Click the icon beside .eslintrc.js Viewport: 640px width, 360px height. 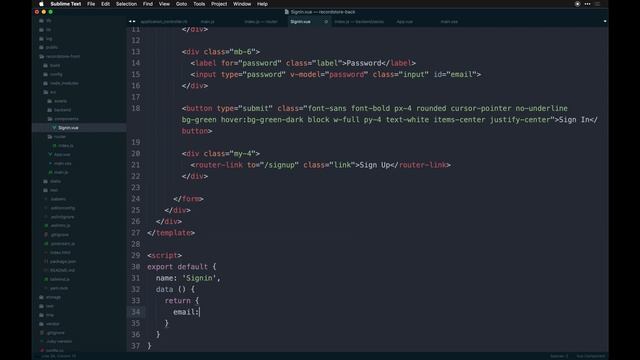pos(46,226)
